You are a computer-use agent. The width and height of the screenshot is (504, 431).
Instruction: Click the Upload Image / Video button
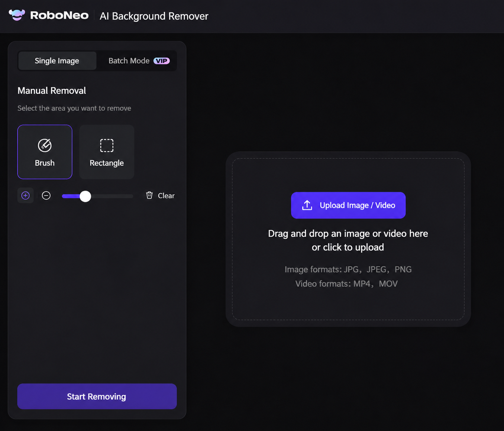pos(348,205)
